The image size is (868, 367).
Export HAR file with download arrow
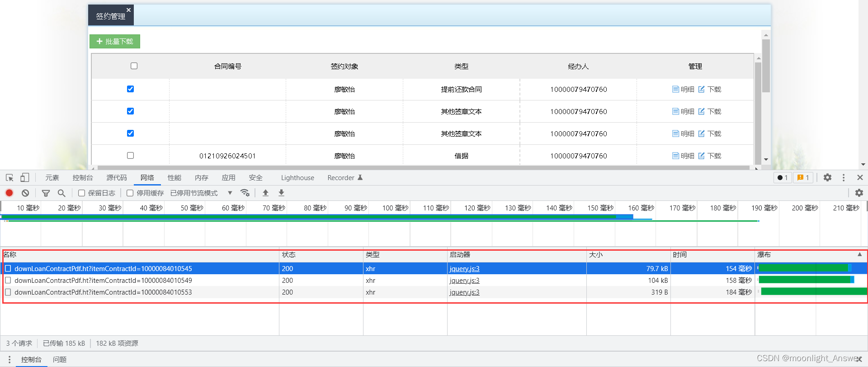[281, 193]
